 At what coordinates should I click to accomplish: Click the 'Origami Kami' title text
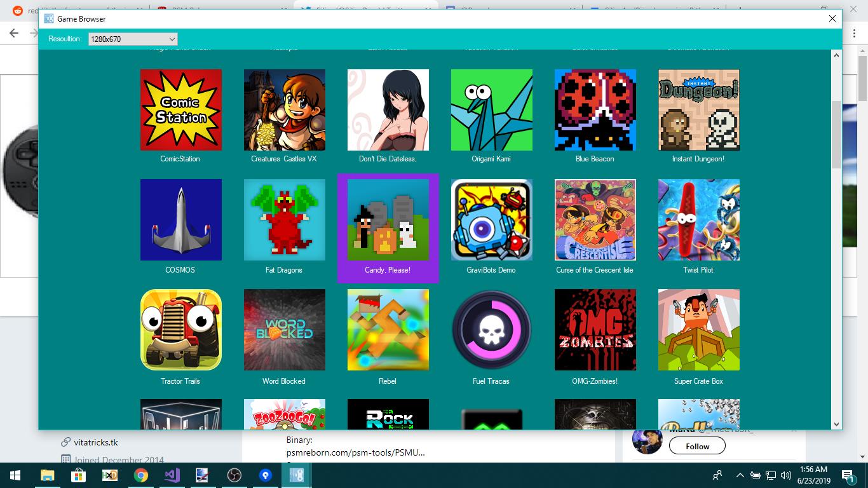[491, 159]
